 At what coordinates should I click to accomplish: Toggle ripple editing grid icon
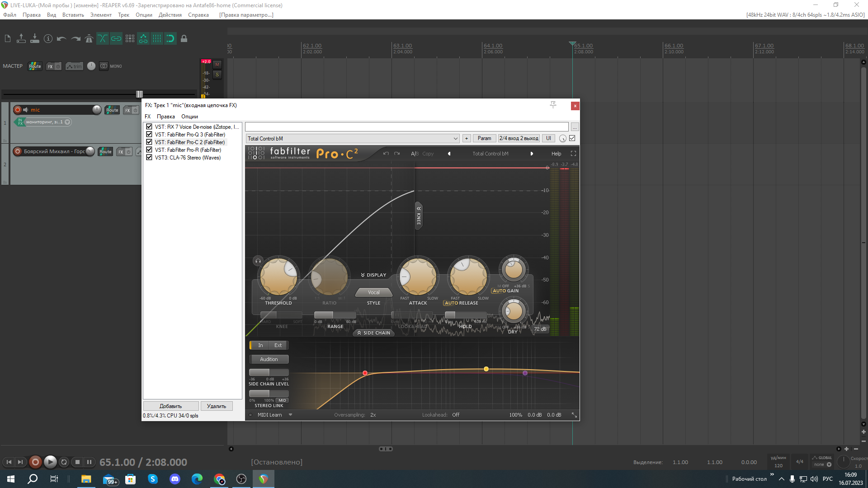[130, 39]
